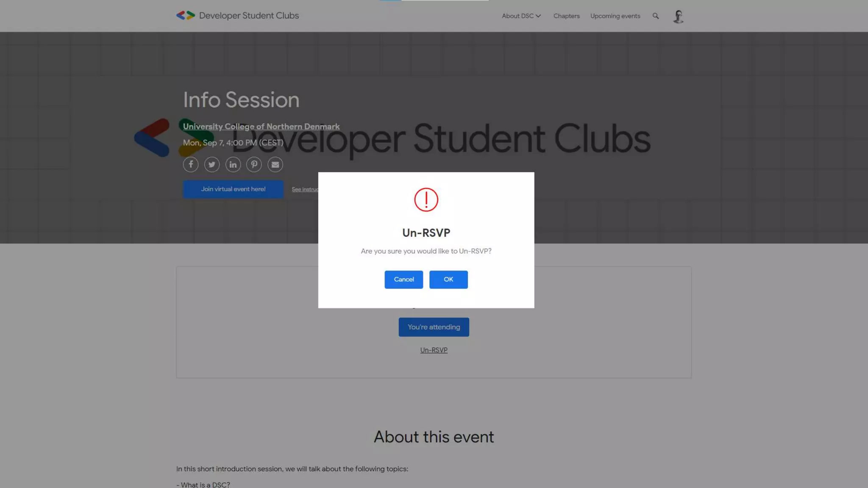Open the user profile avatar
Image resolution: width=868 pixels, height=488 pixels.
(x=678, y=17)
